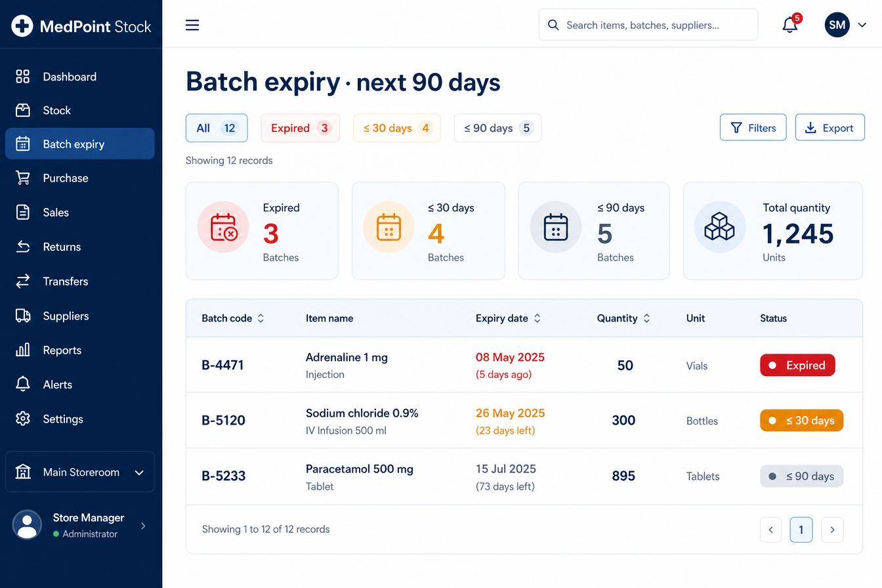The image size is (882, 588).
Task: Go to previous page arrow
Action: tap(771, 530)
